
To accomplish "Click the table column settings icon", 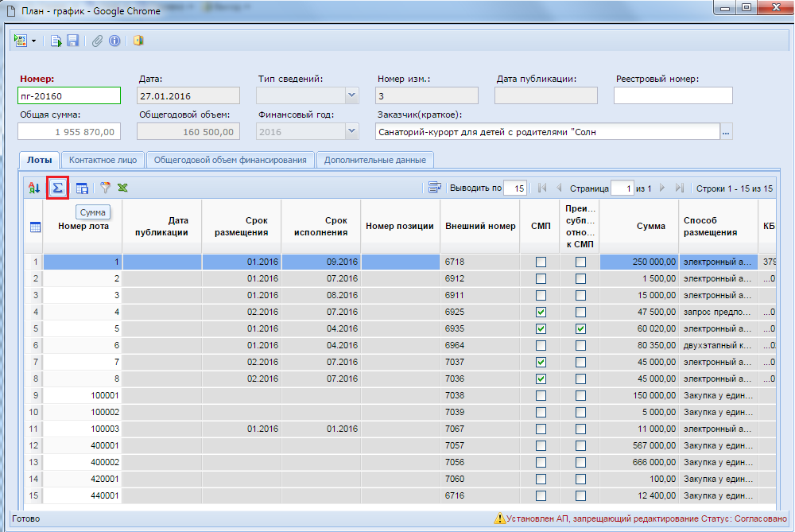I will click(82, 188).
